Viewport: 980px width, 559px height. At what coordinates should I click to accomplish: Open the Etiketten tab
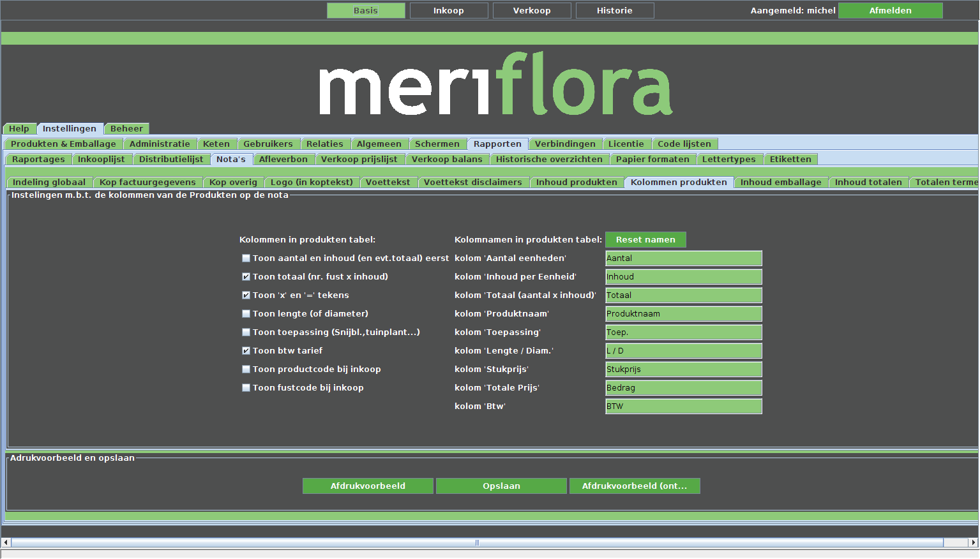[790, 160]
